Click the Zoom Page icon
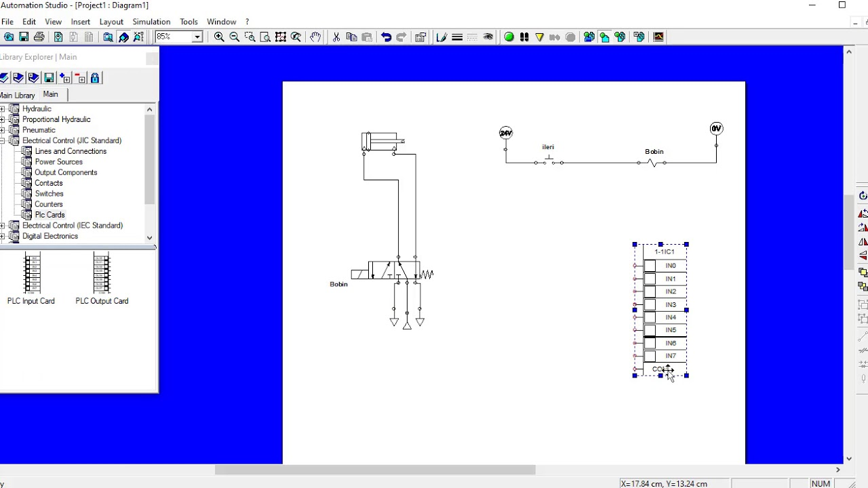Screen dimensions: 868x488 click(x=265, y=37)
